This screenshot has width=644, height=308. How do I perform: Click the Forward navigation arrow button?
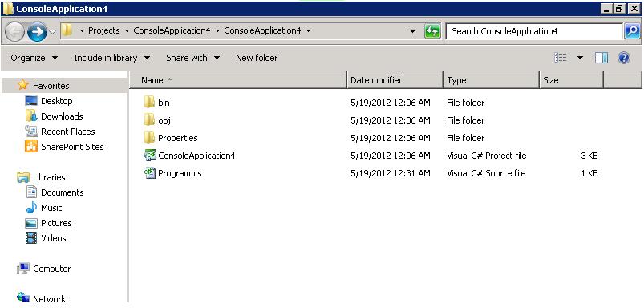click(x=37, y=31)
